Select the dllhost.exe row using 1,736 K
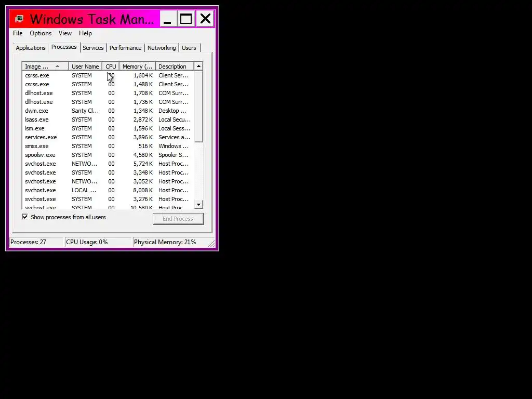 point(108,102)
